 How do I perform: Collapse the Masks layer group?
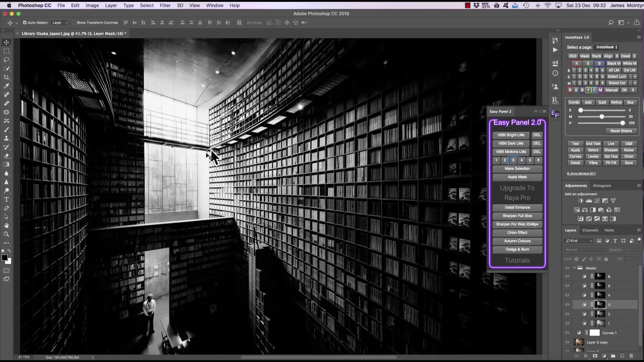pyautogui.click(x=575, y=268)
